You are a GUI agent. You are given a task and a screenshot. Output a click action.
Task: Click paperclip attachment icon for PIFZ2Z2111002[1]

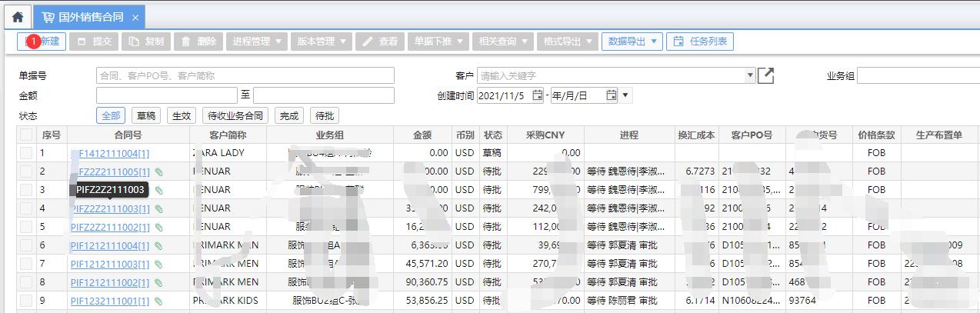point(158,227)
